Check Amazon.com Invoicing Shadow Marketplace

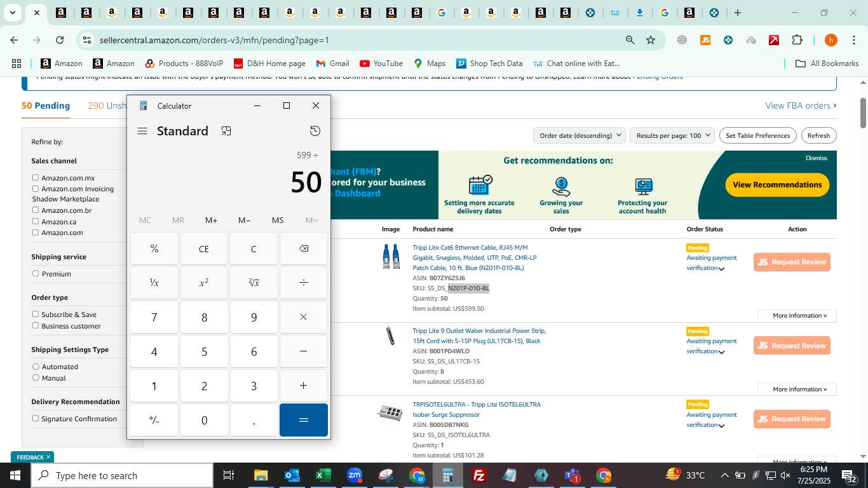pos(36,189)
